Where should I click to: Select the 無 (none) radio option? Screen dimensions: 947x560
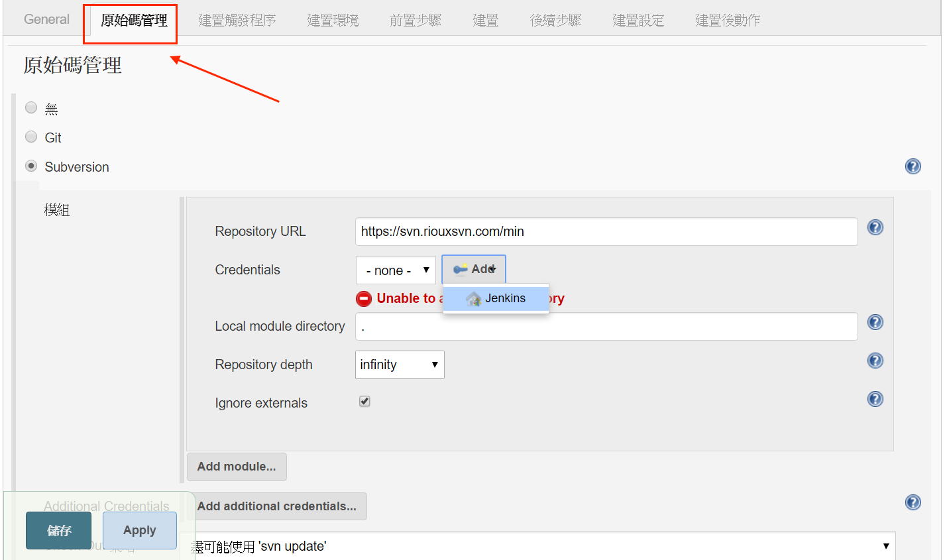point(31,107)
